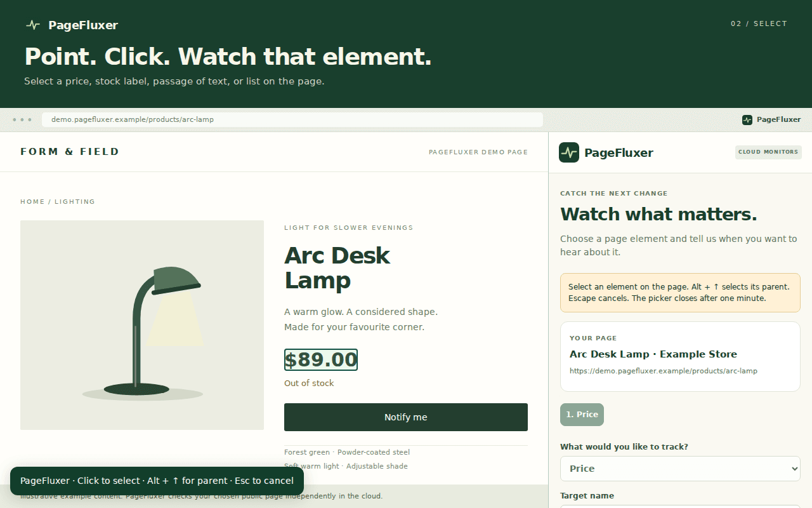
Task: Click the '02 / SELECT' step indicator
Action: [759, 23]
